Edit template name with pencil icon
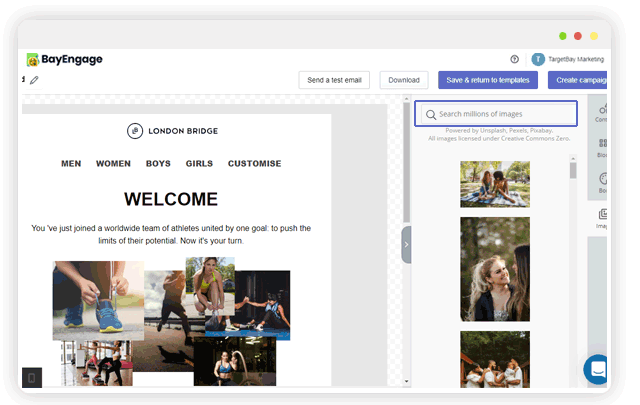This screenshot has width=640, height=405. click(x=34, y=80)
